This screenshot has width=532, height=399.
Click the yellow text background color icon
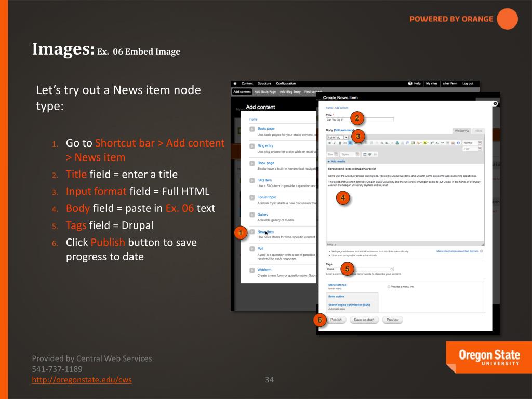click(425, 143)
